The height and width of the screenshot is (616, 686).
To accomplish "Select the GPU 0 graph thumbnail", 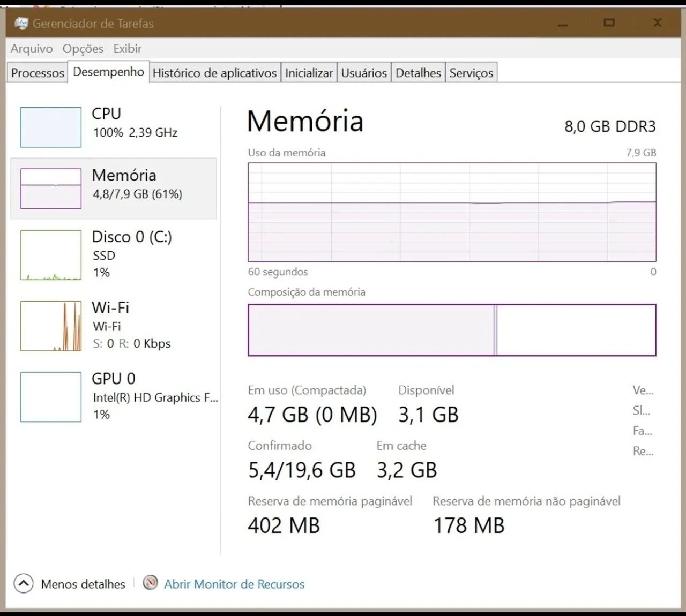I will click(x=51, y=397).
